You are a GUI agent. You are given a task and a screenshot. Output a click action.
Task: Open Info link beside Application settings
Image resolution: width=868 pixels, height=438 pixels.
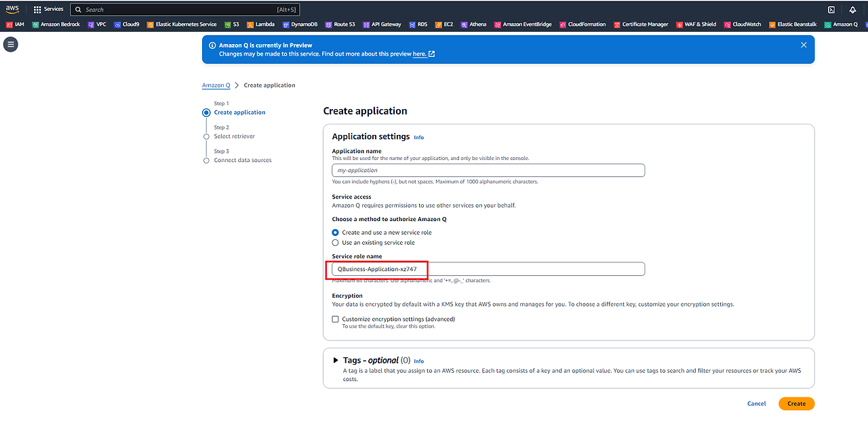418,138
